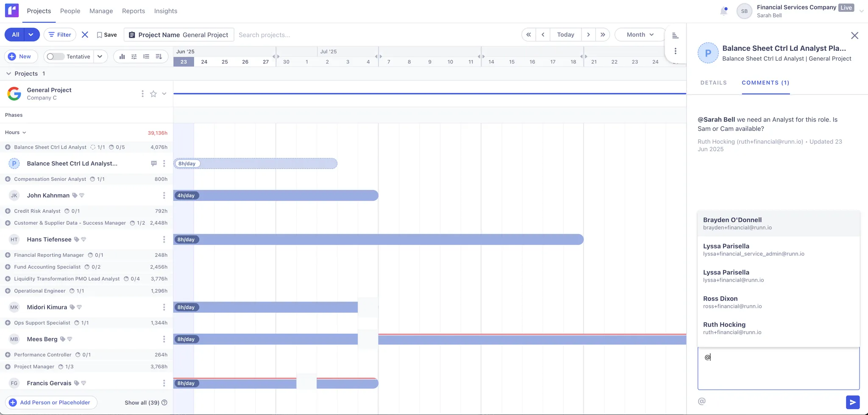Open the vertical dots menu beside timeline
Screen dimensions: 868x415
point(676,51)
